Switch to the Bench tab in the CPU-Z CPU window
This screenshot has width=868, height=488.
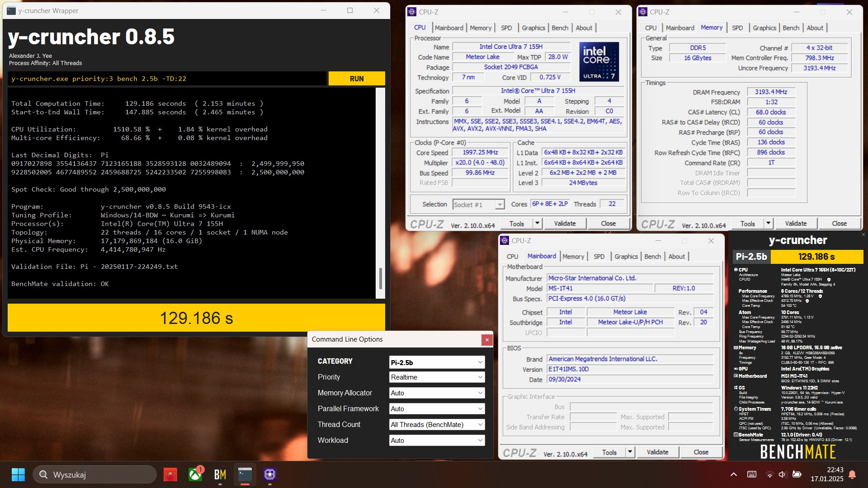560,28
